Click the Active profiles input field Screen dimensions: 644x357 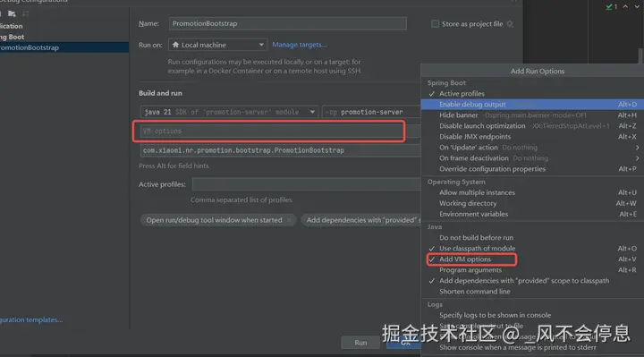point(307,184)
